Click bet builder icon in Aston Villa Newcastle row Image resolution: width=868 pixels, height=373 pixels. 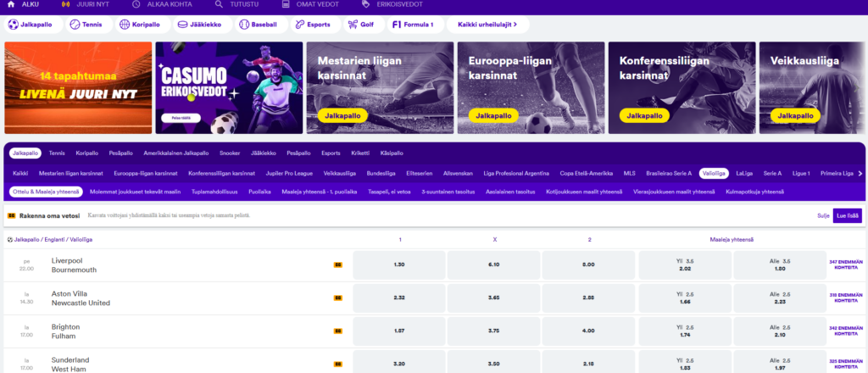337,298
